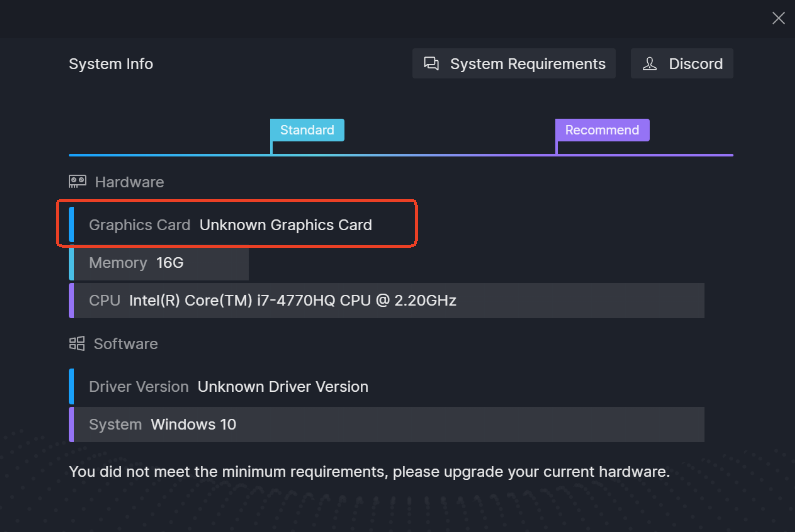Open the System Requirements page
Image resolution: width=795 pixels, height=532 pixels.
[514, 63]
